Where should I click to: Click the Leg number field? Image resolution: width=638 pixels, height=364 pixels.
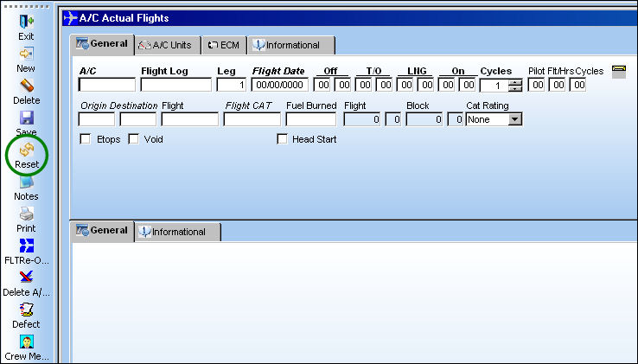(231, 85)
